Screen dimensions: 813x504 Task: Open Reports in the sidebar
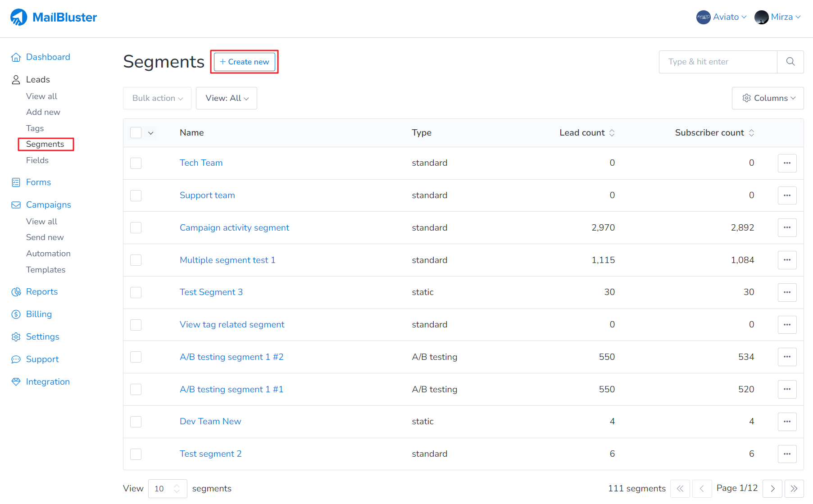pos(41,292)
